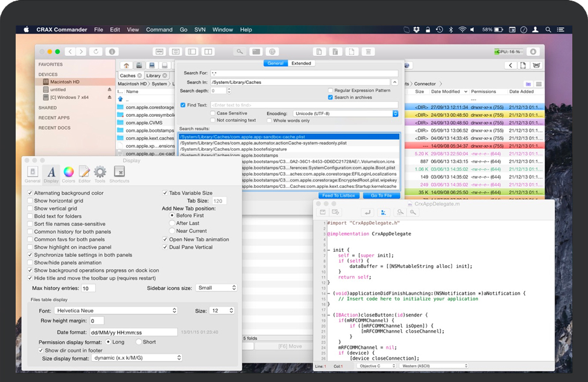Click the save icon in code editor toolbar

[x=323, y=212]
